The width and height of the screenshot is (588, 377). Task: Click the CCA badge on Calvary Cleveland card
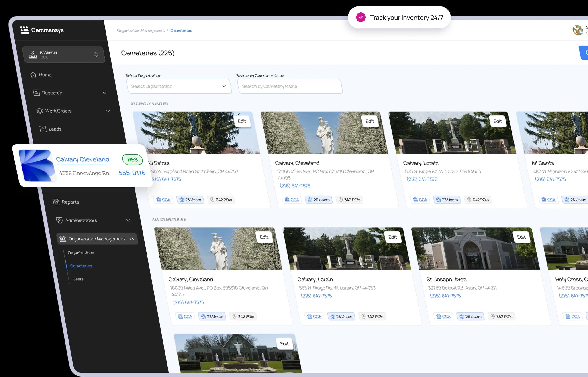point(292,200)
